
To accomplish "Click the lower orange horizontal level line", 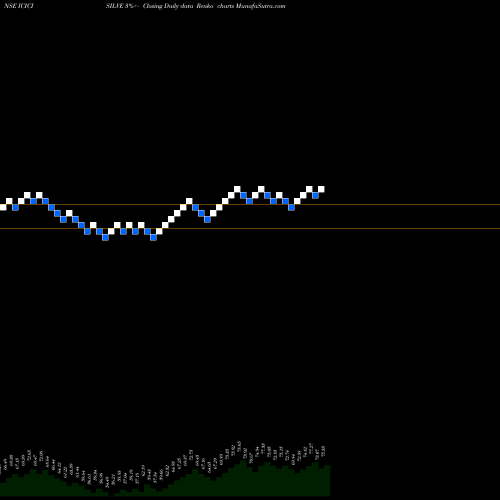I will click(x=250, y=228).
